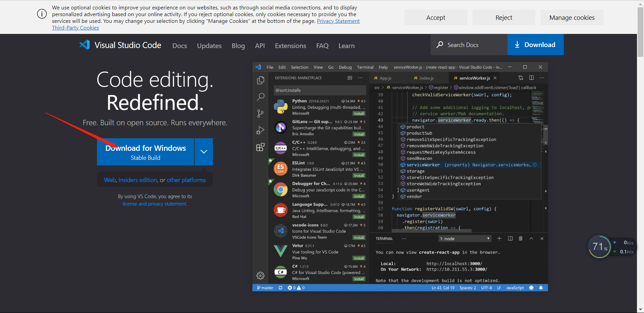
Task: Click the JavaScript language mode in status bar
Action: pyautogui.click(x=515, y=288)
